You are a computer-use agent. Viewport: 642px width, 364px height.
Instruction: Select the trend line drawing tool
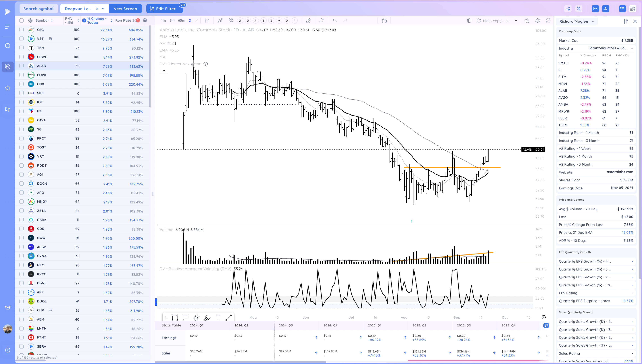tap(228, 318)
